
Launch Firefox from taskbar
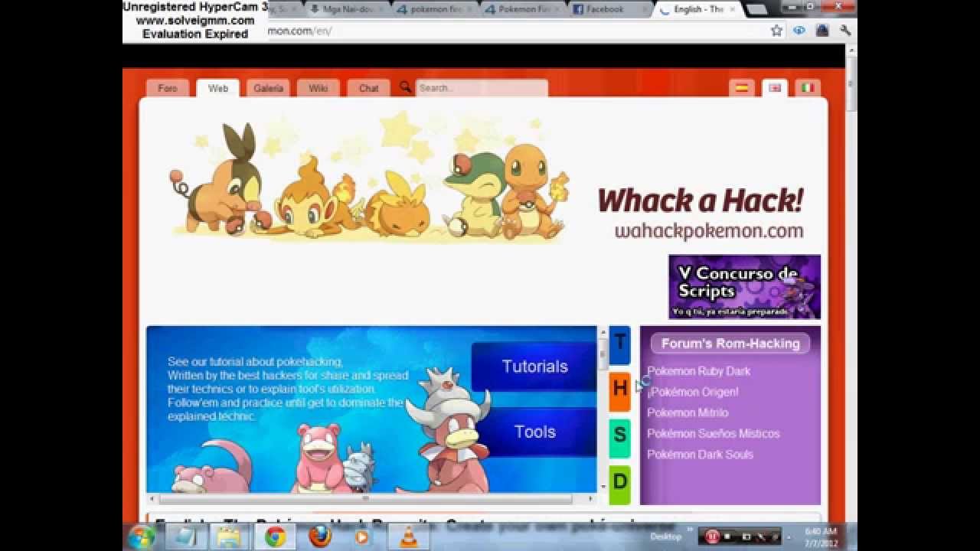pyautogui.click(x=319, y=536)
